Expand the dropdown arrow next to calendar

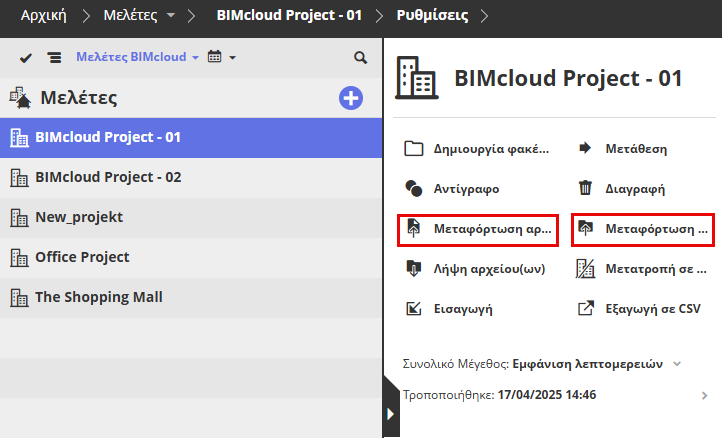[x=233, y=58]
